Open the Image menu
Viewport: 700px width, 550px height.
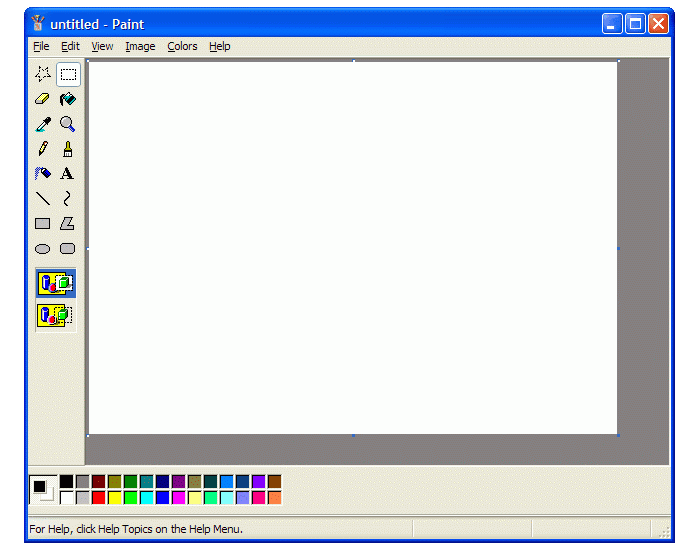(x=140, y=46)
